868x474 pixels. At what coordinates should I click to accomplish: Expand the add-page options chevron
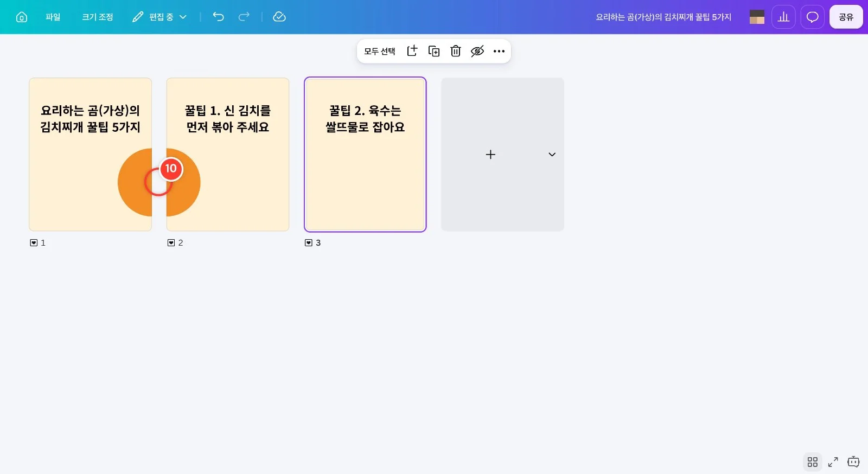click(552, 155)
